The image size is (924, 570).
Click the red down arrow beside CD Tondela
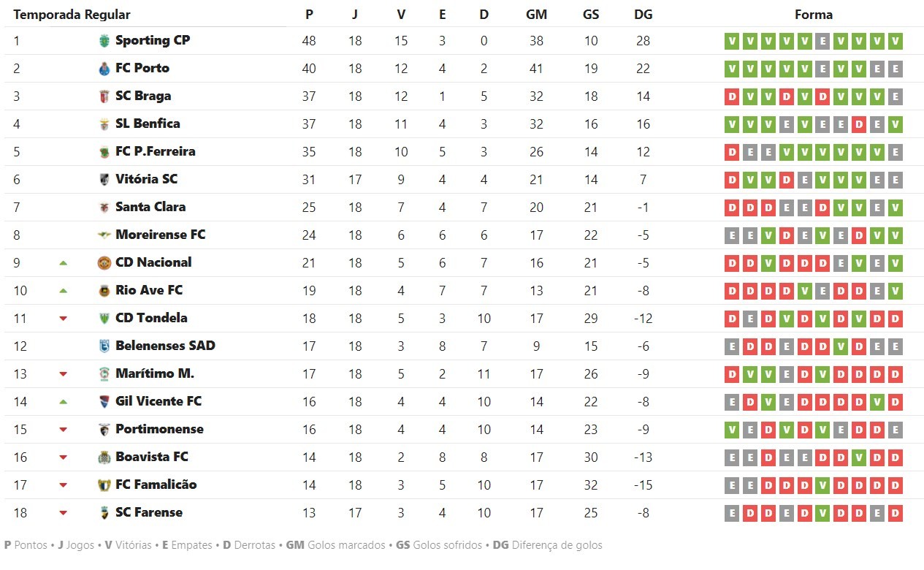tap(63, 319)
